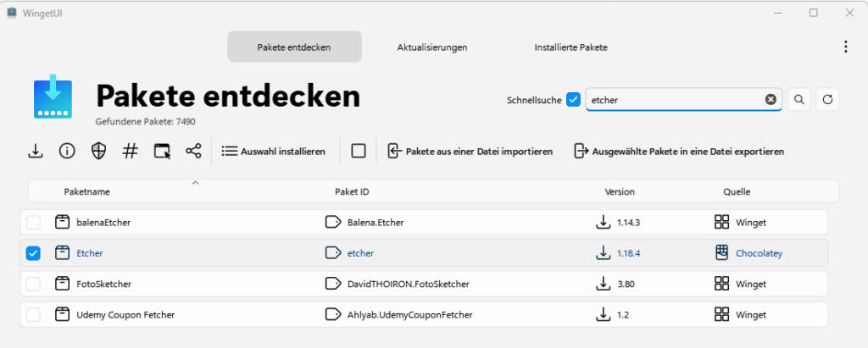The image size is (868, 348).
Task: Click tag icon beside Ahlyab.UdemyCouponFetcher
Action: coord(332,315)
